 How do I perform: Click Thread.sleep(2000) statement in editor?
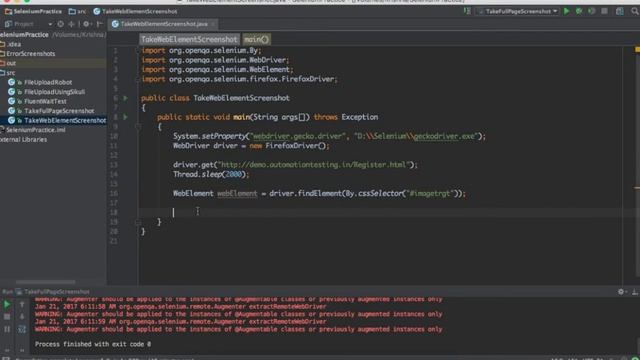point(211,174)
